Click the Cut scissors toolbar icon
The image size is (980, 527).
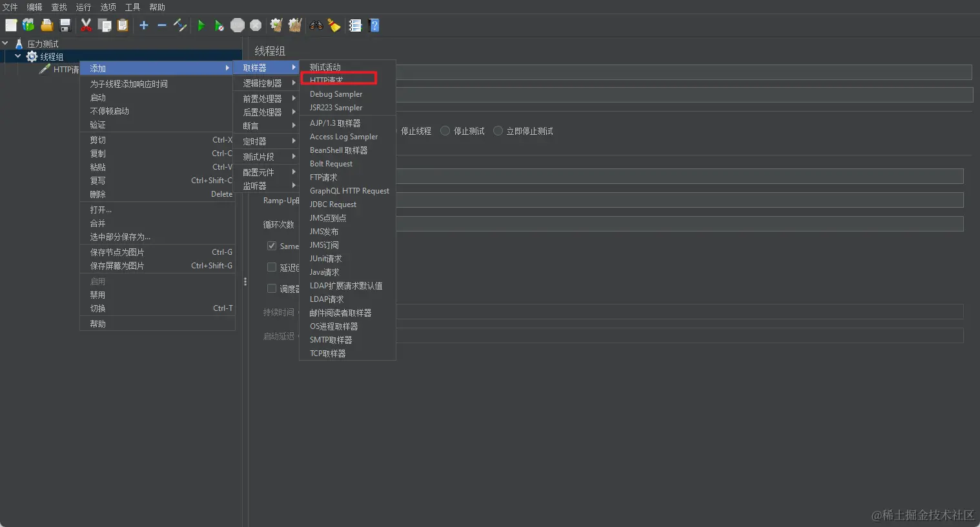(86, 25)
